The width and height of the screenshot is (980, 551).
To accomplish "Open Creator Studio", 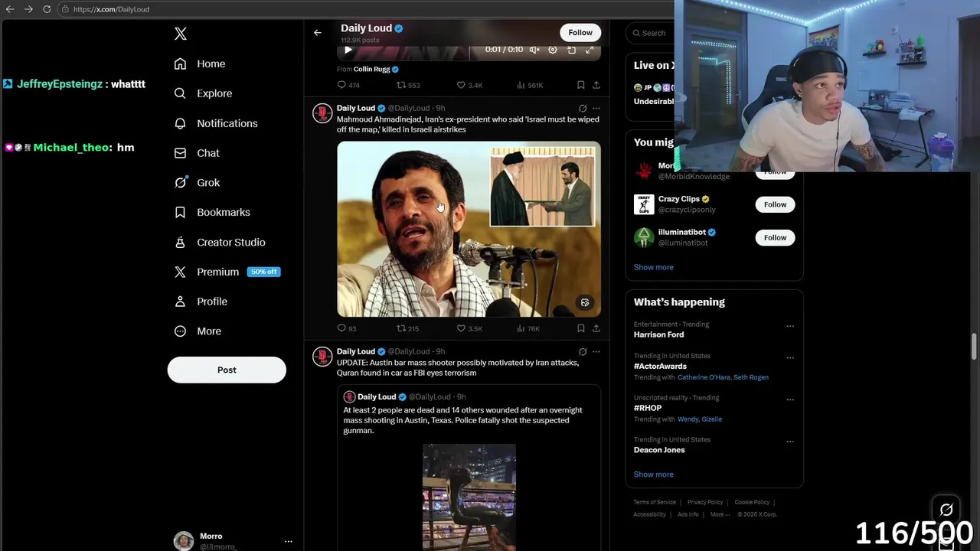I will (x=220, y=242).
